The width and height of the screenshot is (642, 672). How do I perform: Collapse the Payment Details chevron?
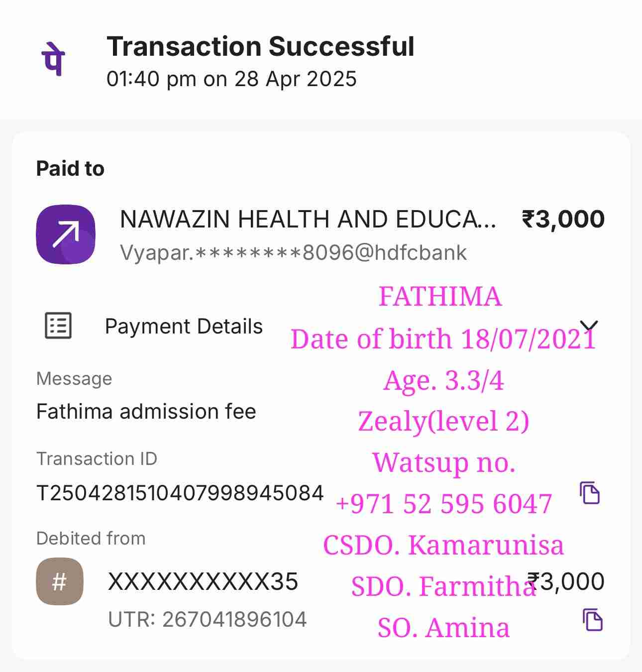589,326
